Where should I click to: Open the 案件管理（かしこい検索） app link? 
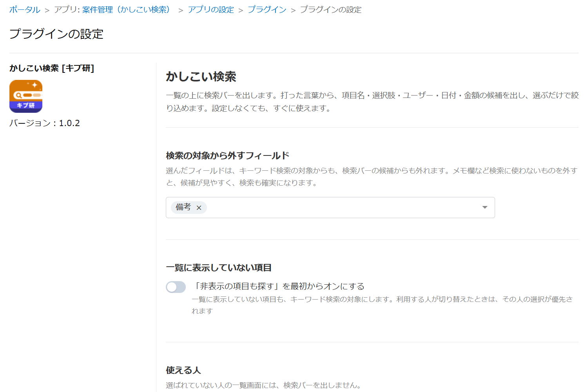pyautogui.click(x=127, y=10)
